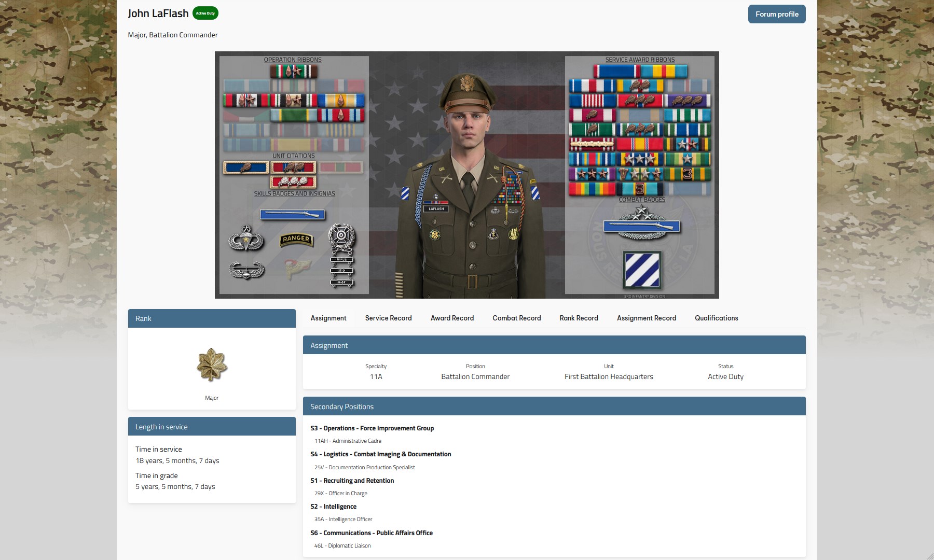Image resolution: width=934 pixels, height=560 pixels.
Task: Select the Combat Record tab
Action: pyautogui.click(x=516, y=318)
